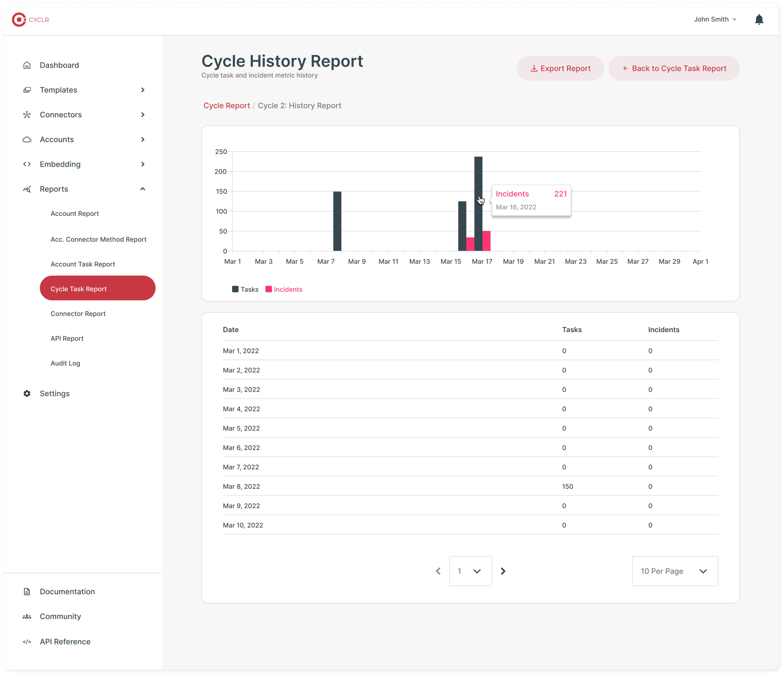Expand the Accounts submenu chevron
The width and height of the screenshot is (784, 675).
click(143, 140)
